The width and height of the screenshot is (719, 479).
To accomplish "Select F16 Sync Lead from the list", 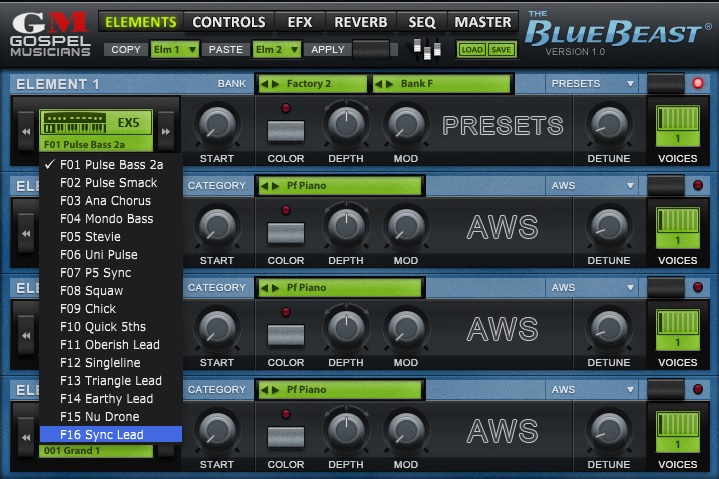I will [x=111, y=435].
